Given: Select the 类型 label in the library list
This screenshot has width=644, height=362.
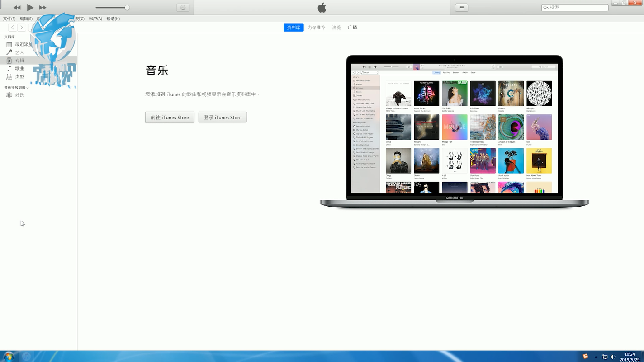Looking at the screenshot, I should [x=19, y=77].
